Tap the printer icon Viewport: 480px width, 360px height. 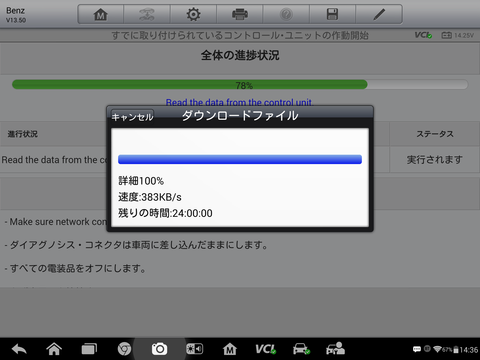tap(240, 14)
